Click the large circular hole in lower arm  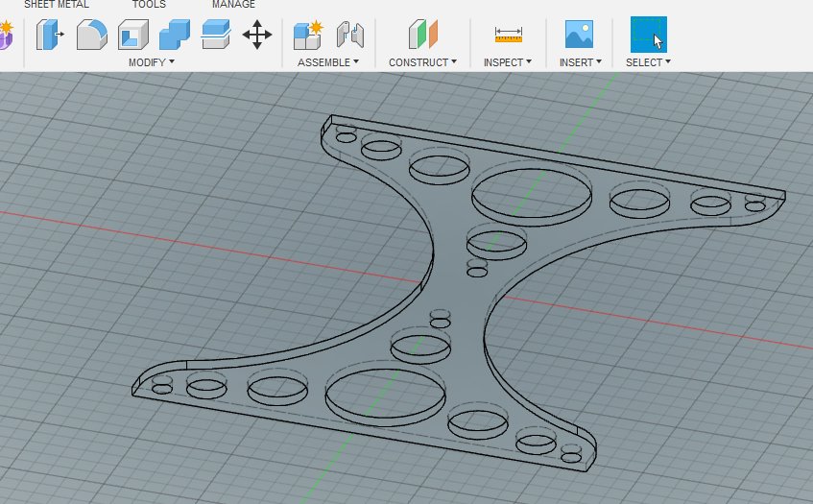385,396
